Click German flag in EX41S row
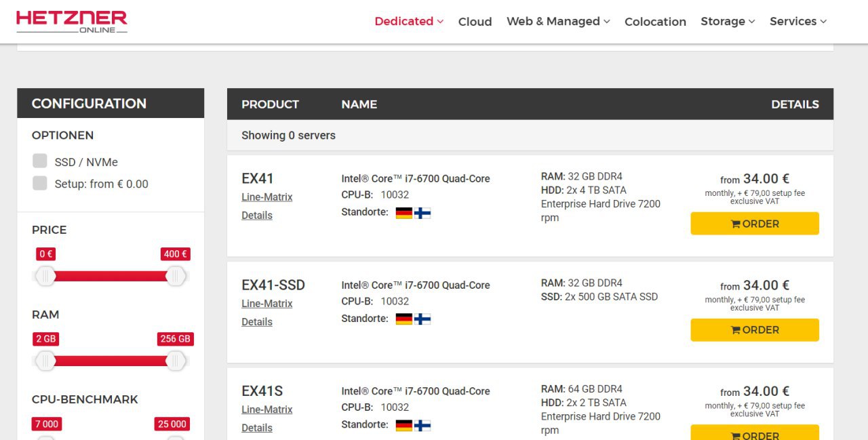 404,425
